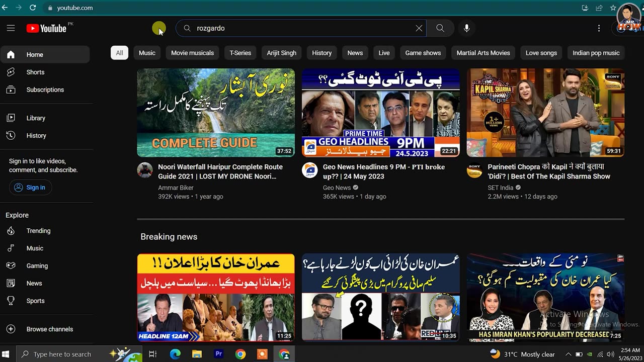Open Imran Khan popularity video thumbnail
Screen dimensions: 644x362
tap(545, 298)
